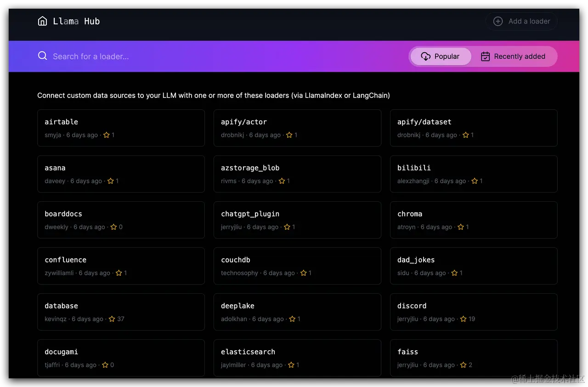Click the star icon on azstorage_blob card
This screenshot has height=387, width=588.
(x=282, y=181)
